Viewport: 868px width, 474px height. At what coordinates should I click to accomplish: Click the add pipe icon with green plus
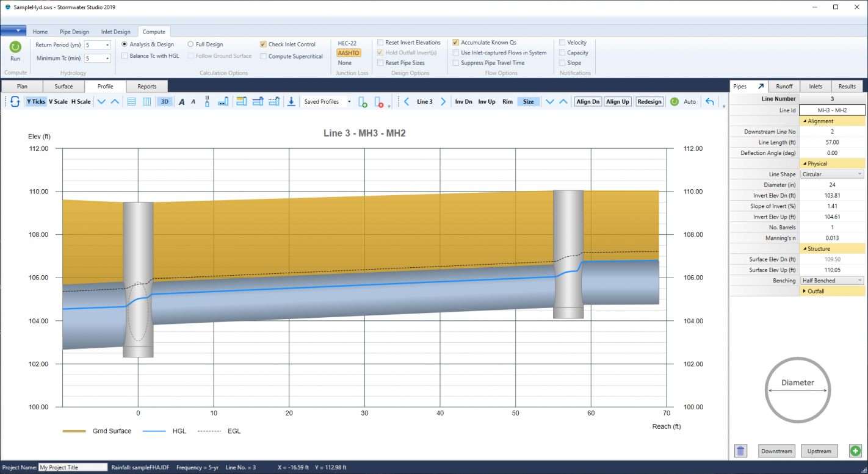pyautogui.click(x=363, y=101)
